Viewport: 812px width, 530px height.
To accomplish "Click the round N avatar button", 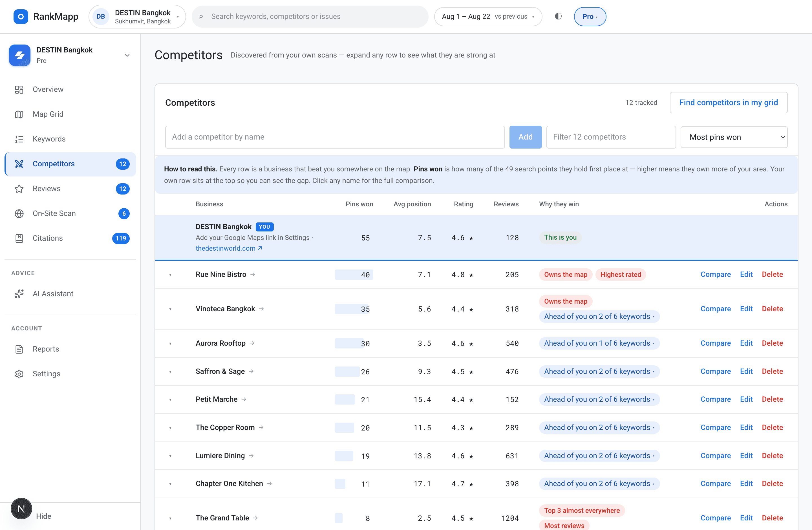I will pos(21,509).
